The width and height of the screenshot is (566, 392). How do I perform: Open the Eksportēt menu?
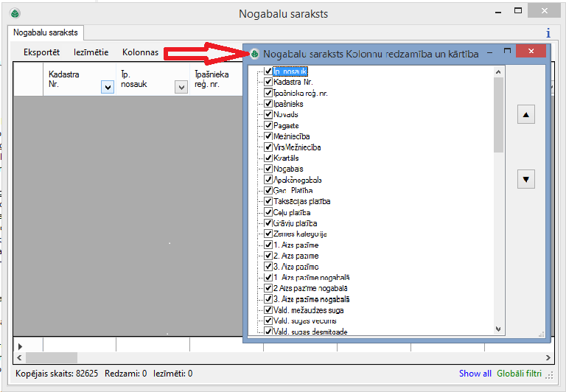pyautogui.click(x=41, y=52)
